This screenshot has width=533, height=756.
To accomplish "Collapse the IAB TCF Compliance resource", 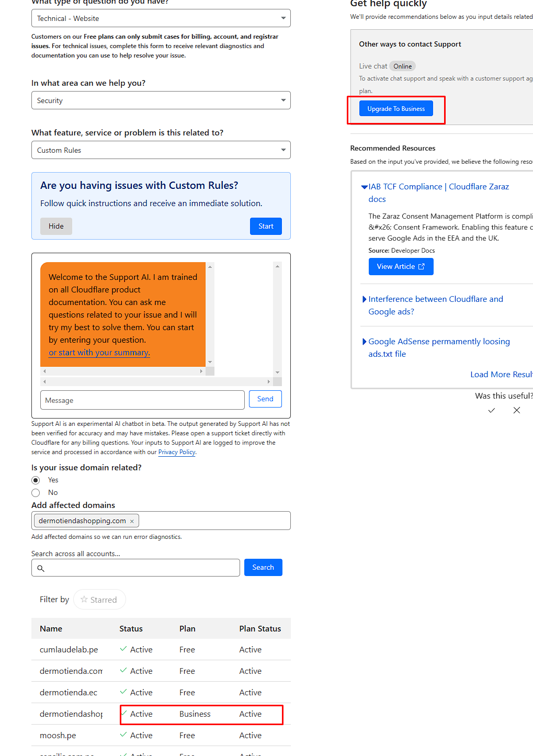I will pos(365,187).
